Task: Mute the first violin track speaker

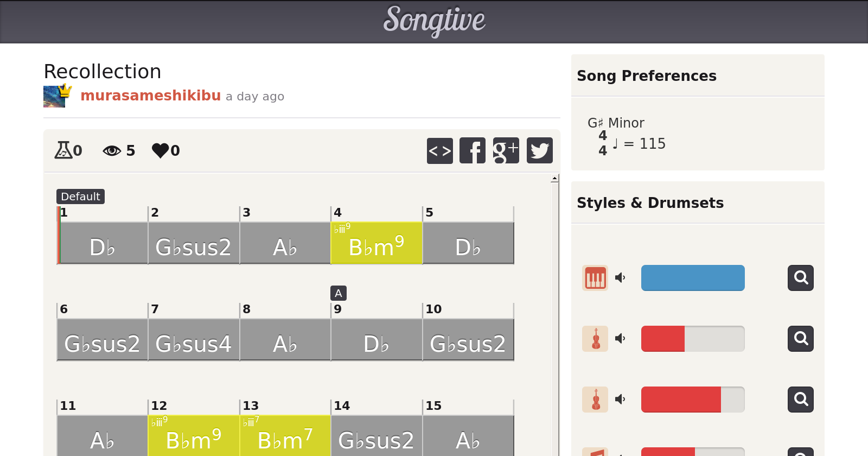Action: coord(620,339)
